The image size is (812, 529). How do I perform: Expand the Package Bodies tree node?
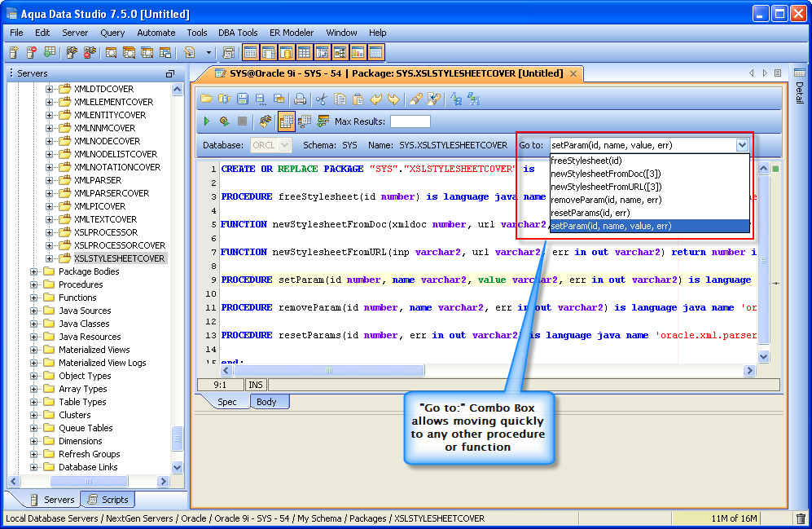pos(33,271)
